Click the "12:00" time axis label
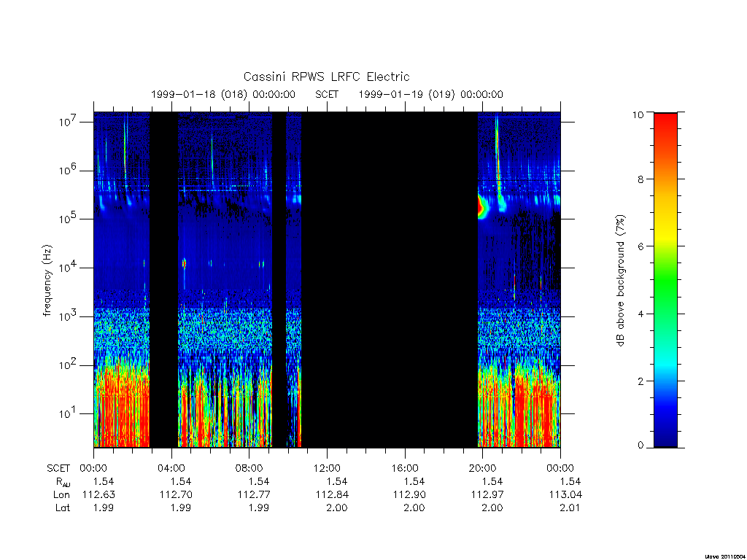This screenshot has width=747, height=560. [x=327, y=468]
